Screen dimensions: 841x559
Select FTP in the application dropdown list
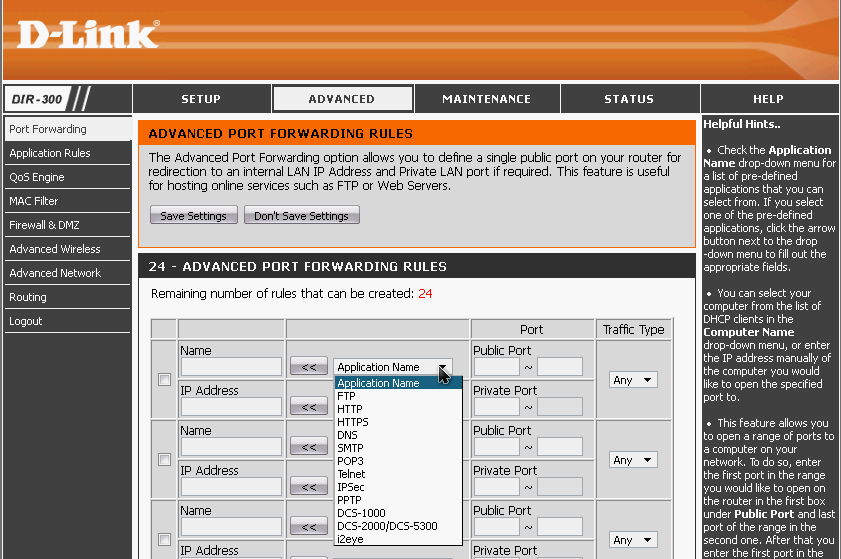tap(347, 396)
